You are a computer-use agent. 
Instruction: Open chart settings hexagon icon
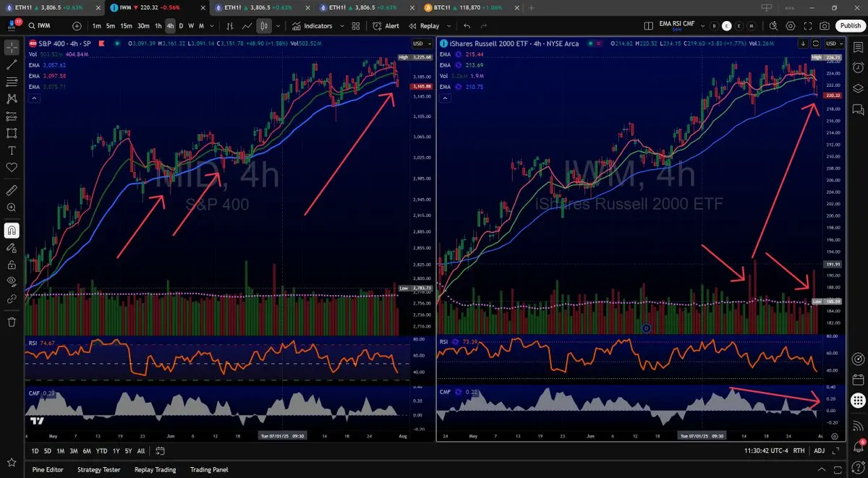click(792, 26)
